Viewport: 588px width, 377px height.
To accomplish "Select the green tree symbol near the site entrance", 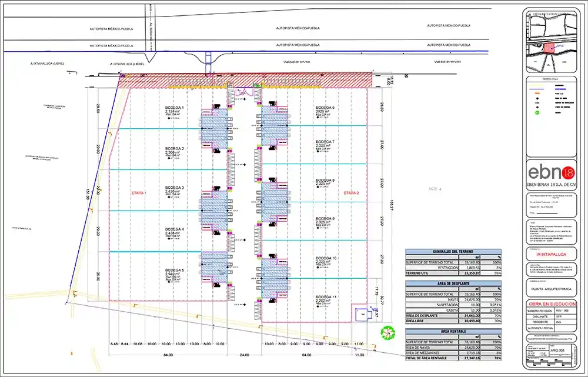I will 388,332.
